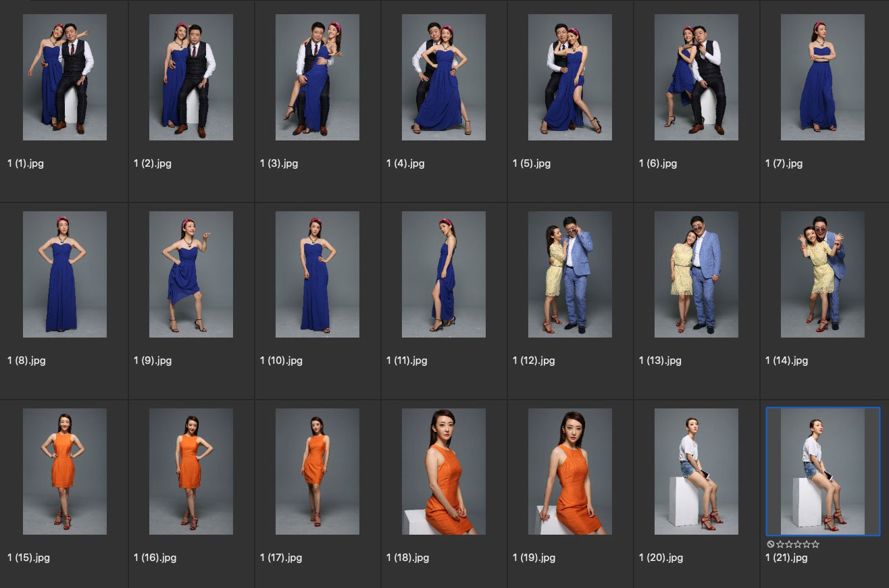Select the 1 (12).jpg thumbnail

point(570,274)
